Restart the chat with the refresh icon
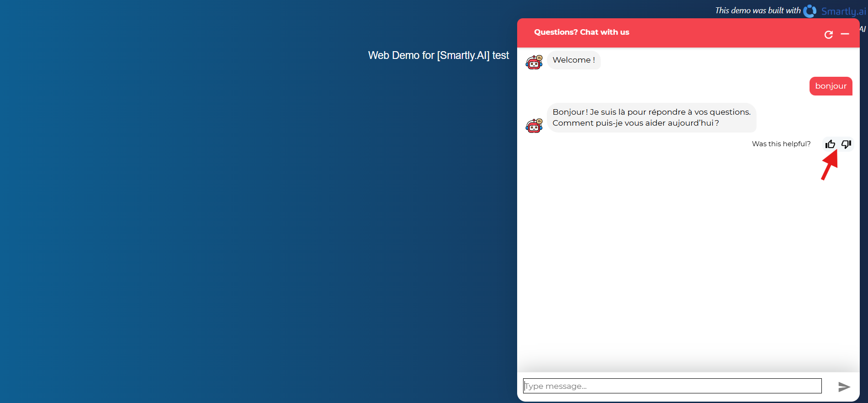The width and height of the screenshot is (868, 403). (x=829, y=35)
